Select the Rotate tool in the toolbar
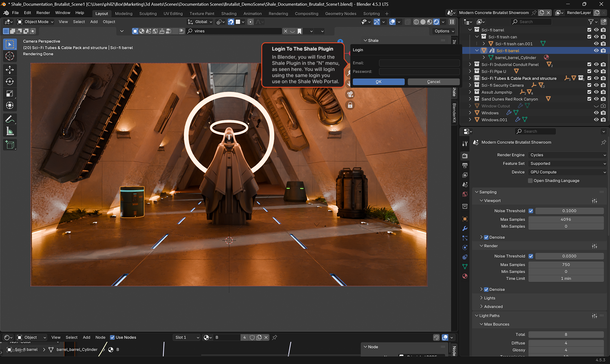 click(10, 82)
